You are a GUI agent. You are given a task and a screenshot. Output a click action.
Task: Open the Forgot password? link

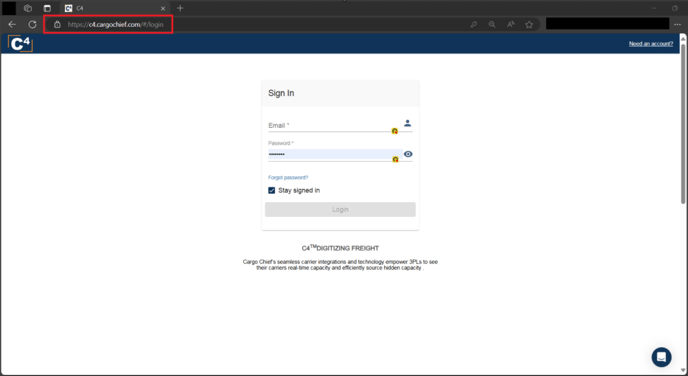tap(288, 178)
